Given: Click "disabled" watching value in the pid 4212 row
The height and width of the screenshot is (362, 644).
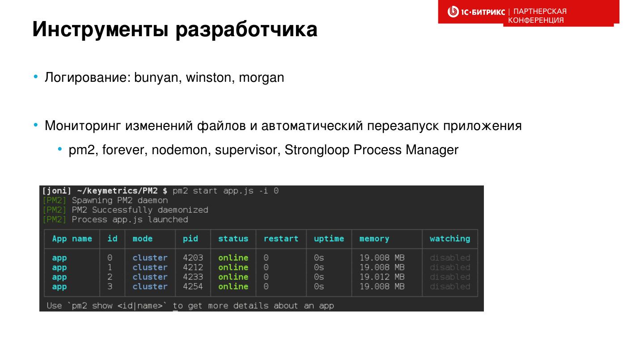Looking at the screenshot, I should (x=450, y=267).
